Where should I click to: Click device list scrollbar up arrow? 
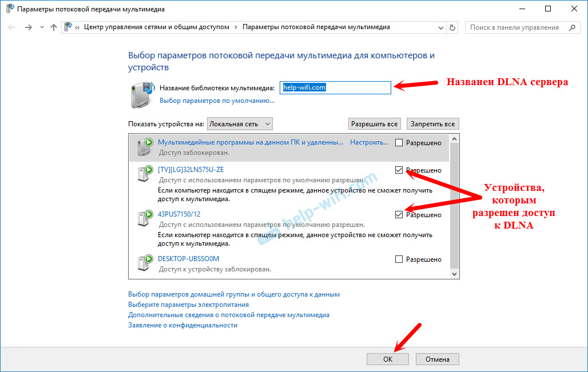[x=455, y=139]
